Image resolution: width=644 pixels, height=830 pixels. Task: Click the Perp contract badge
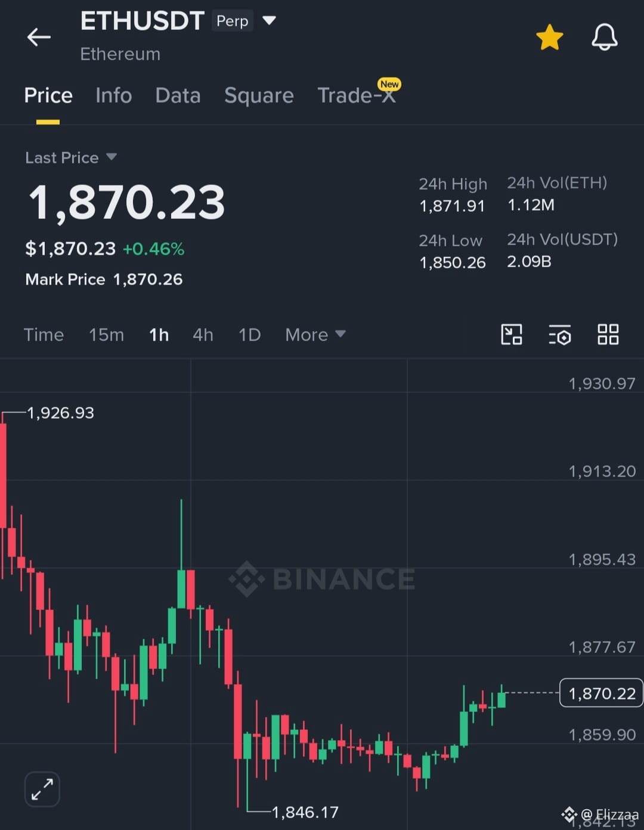pyautogui.click(x=233, y=21)
